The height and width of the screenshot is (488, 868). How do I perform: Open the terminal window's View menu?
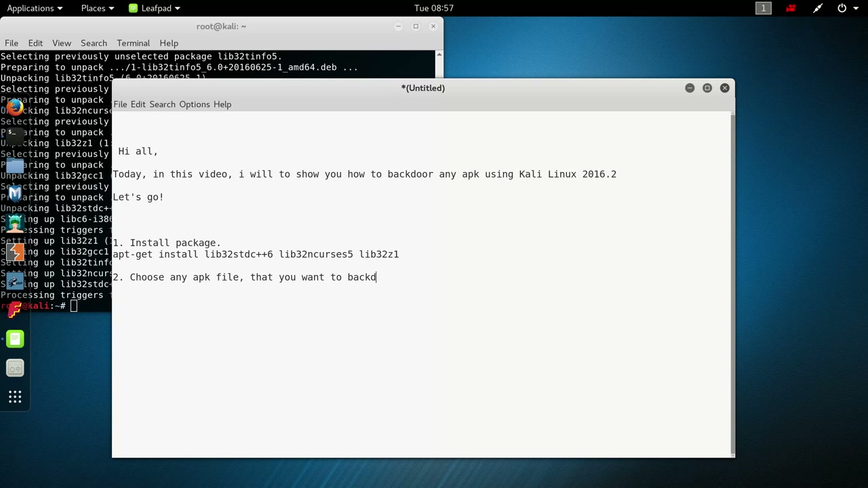62,43
